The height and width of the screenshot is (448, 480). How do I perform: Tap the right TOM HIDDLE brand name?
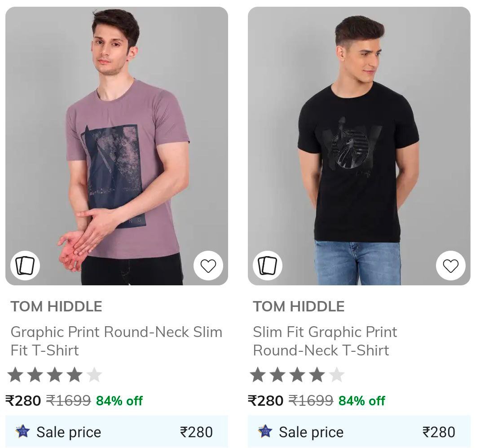coord(299,306)
